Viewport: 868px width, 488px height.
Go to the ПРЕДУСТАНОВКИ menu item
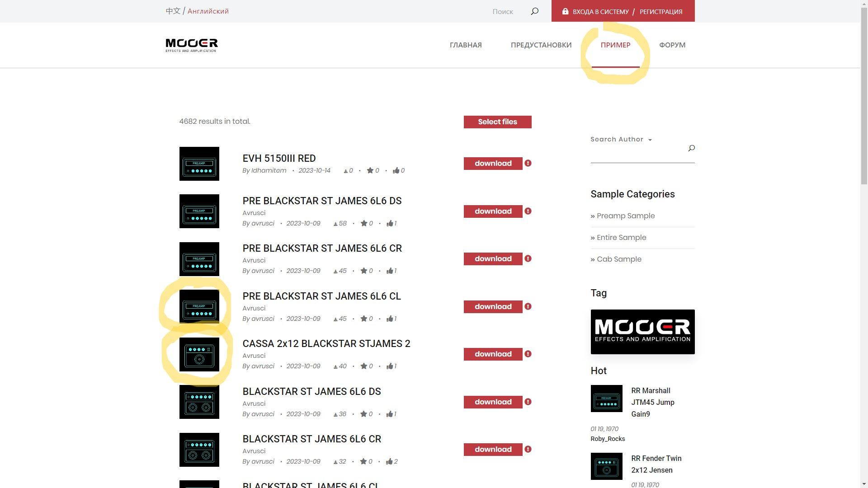click(541, 45)
